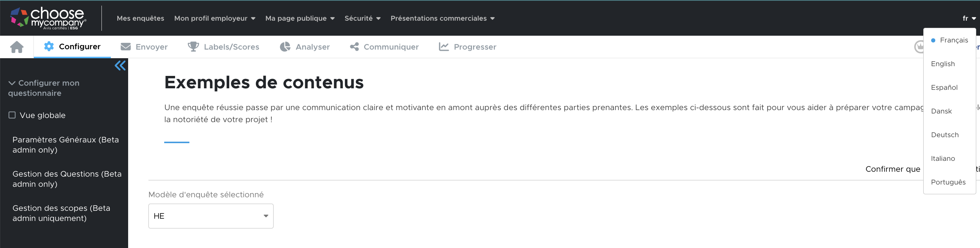
Task: Collapse Configurer mon questionnaire section
Action: click(x=12, y=83)
